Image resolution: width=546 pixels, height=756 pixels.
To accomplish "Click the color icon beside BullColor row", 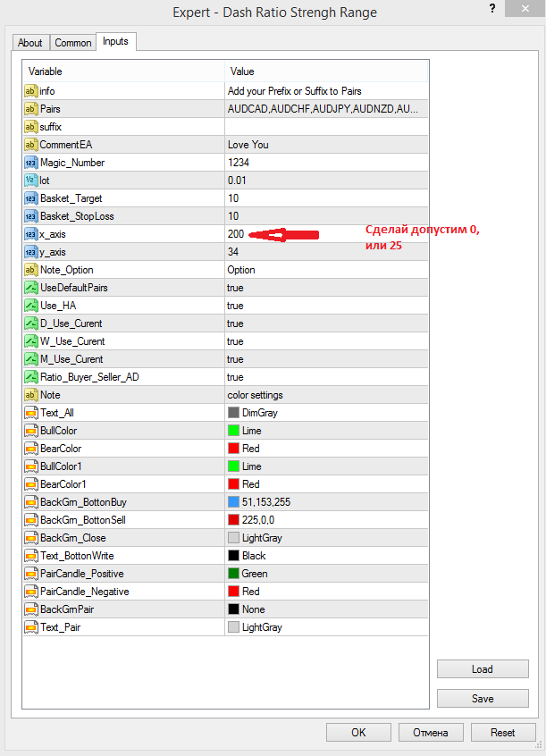I will (31, 431).
